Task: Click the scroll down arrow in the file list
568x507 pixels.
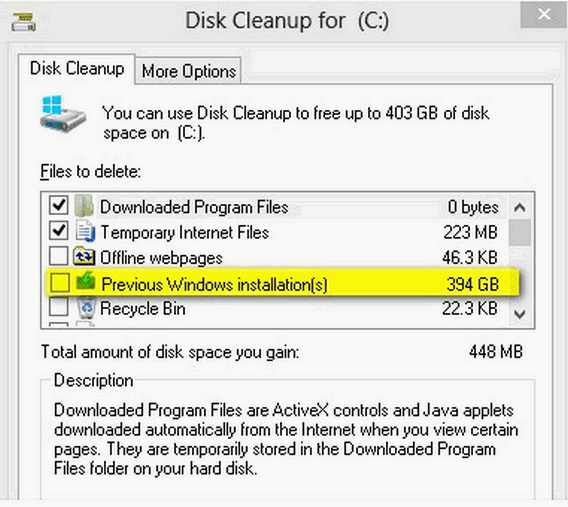Action: pyautogui.click(x=520, y=314)
